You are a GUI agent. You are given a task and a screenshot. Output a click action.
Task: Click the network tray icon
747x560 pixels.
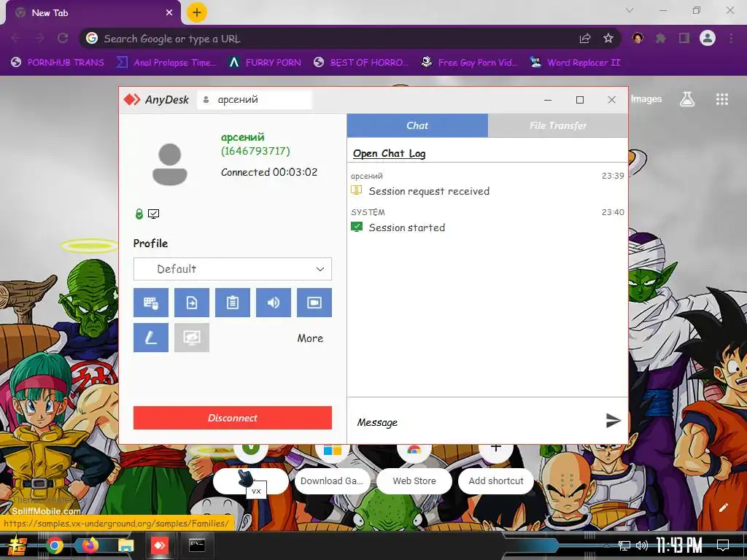pyautogui.click(x=624, y=545)
